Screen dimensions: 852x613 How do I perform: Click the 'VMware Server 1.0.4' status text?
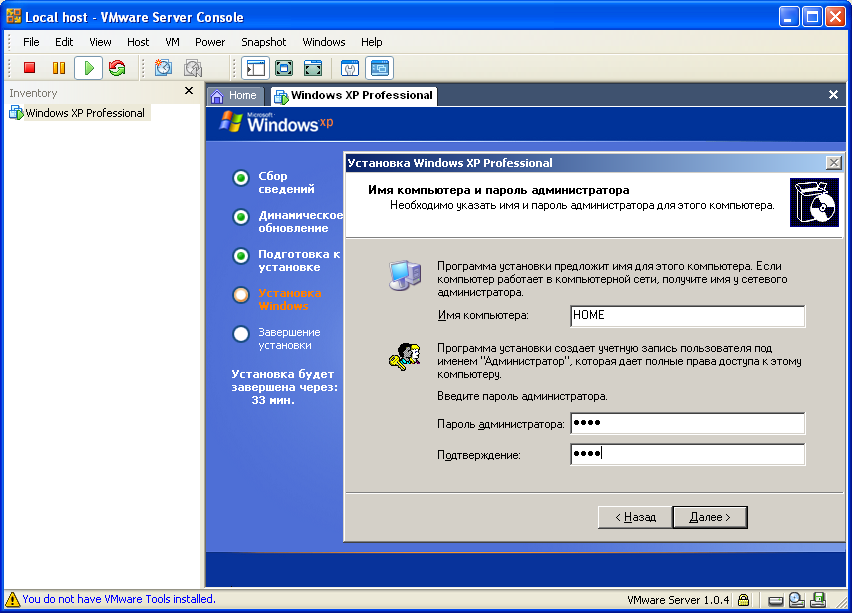(678, 600)
